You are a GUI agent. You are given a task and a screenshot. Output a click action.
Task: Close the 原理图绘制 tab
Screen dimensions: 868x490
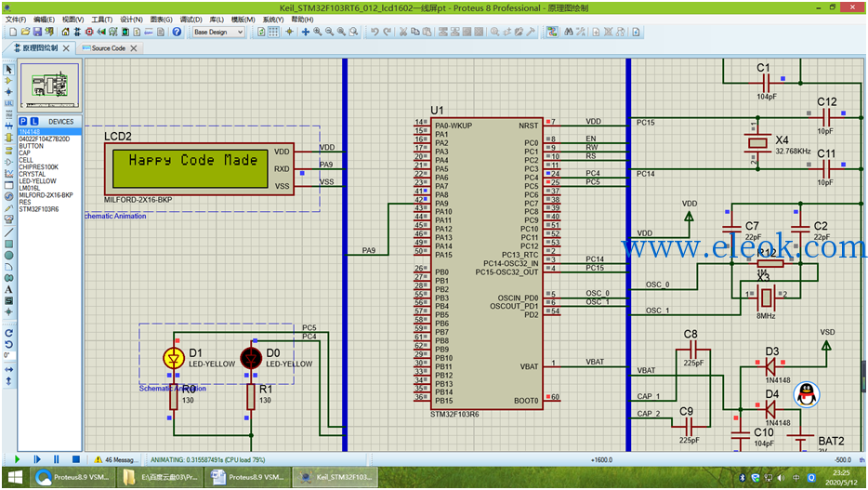pyautogui.click(x=66, y=48)
